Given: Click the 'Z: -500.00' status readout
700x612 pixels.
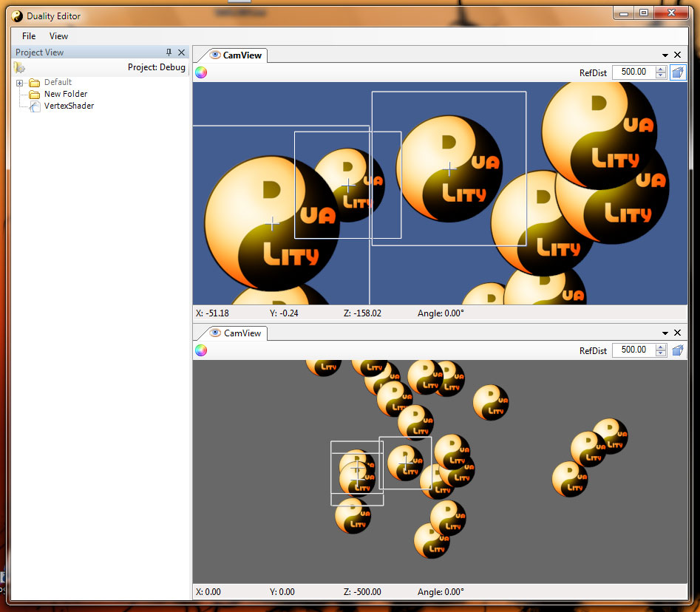Looking at the screenshot, I should [x=362, y=592].
